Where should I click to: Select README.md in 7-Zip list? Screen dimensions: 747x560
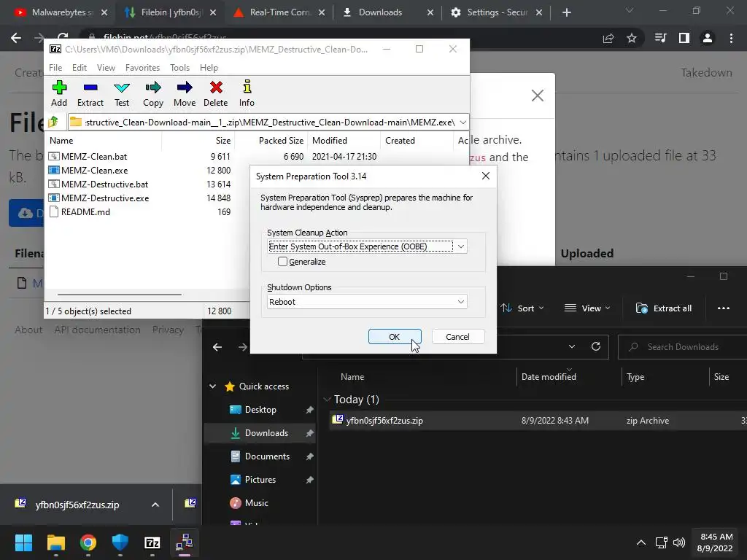[x=85, y=212]
